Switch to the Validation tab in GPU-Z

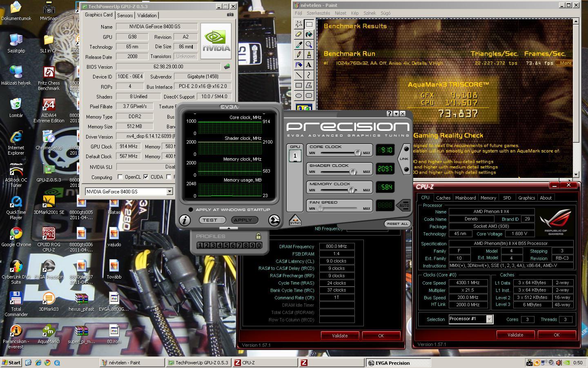(147, 15)
